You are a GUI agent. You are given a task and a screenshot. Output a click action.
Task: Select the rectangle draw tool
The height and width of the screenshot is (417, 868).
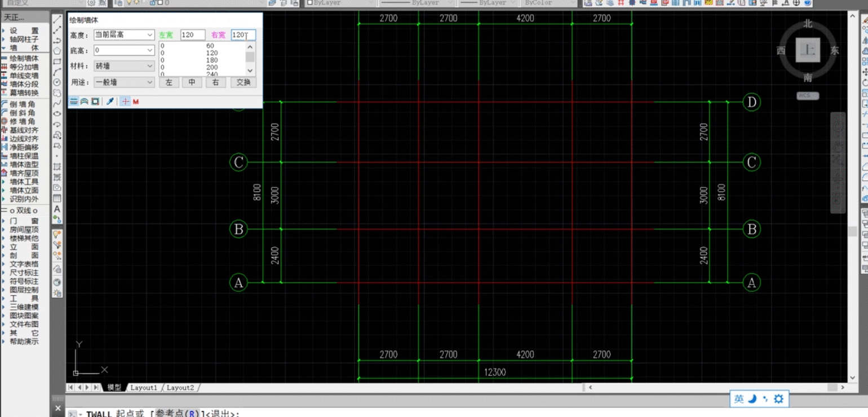click(57, 61)
